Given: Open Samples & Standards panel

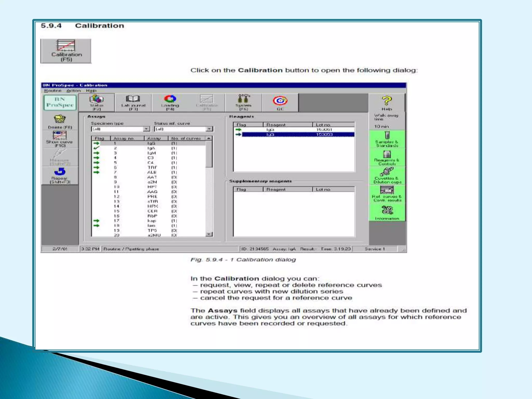Looking at the screenshot, I should pos(387,139).
